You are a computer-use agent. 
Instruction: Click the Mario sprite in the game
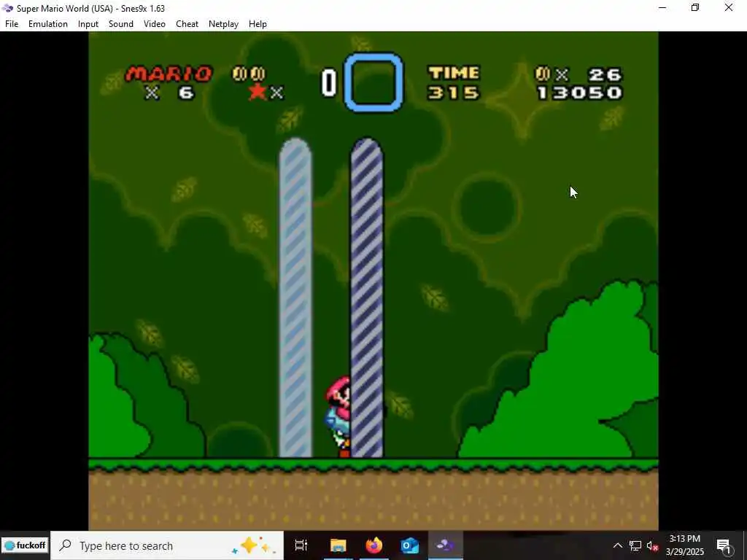point(338,416)
